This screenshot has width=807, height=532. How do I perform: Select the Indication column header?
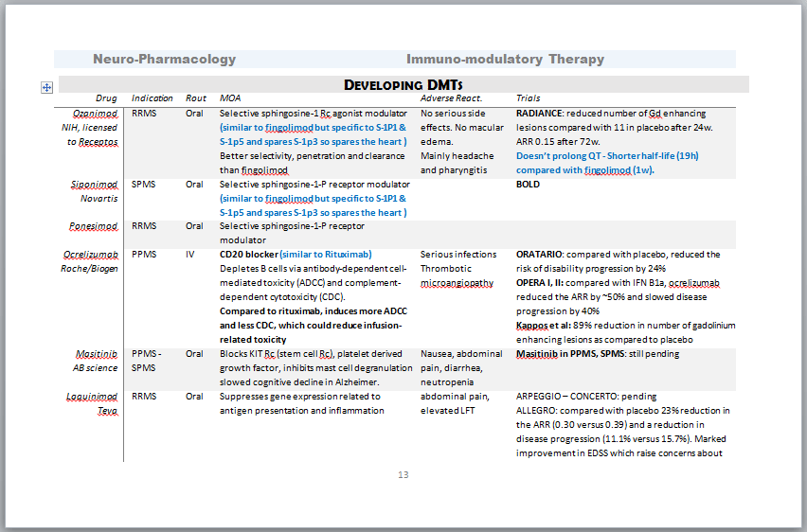point(152,98)
